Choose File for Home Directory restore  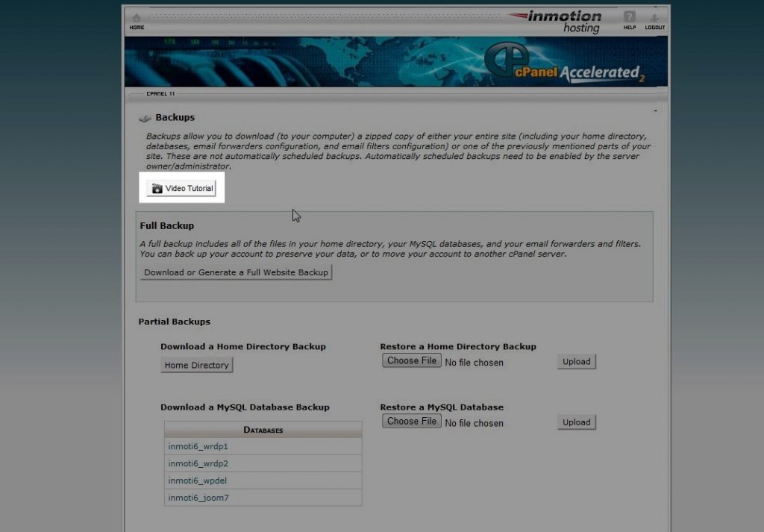[412, 360]
